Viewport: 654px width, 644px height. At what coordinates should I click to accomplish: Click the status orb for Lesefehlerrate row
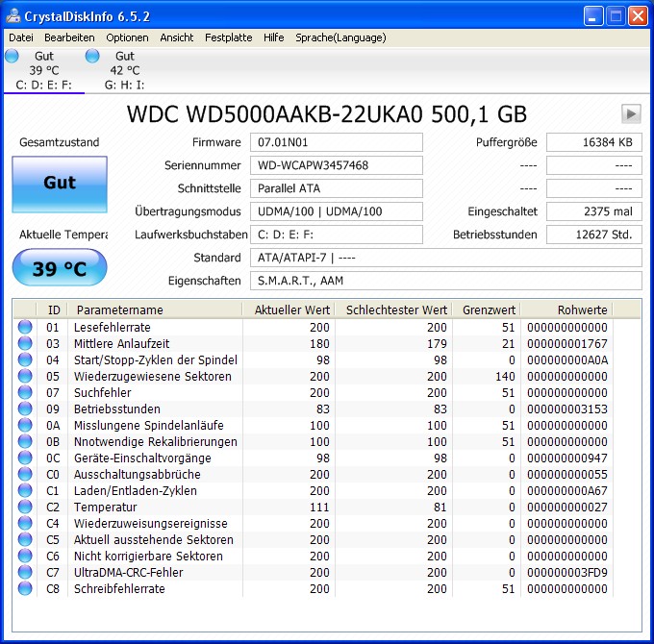click(x=25, y=327)
